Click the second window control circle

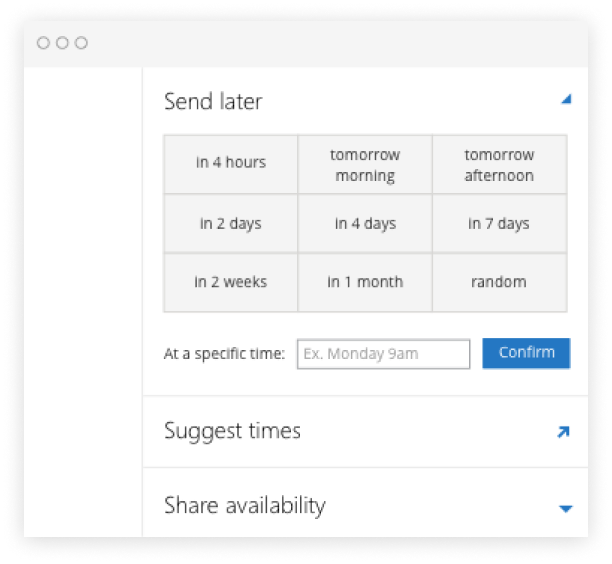(62, 43)
